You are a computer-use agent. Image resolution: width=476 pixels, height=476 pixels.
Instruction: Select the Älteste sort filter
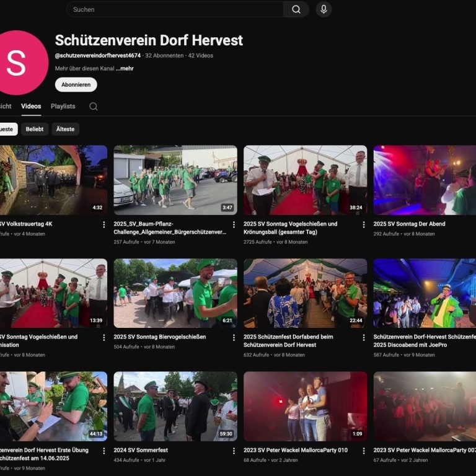(x=65, y=130)
